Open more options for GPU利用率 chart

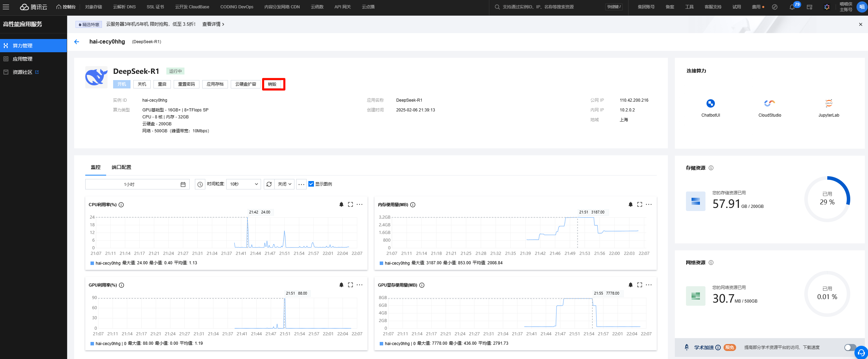(x=360, y=285)
